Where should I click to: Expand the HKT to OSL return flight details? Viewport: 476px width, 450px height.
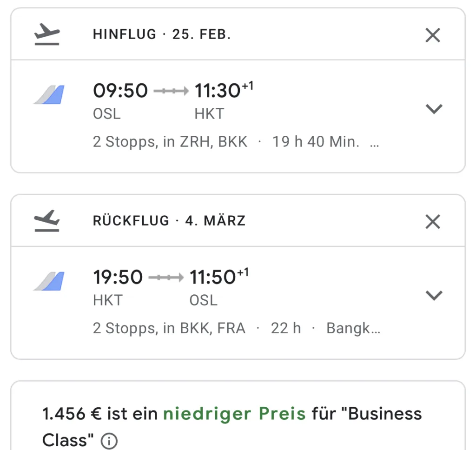tap(434, 295)
